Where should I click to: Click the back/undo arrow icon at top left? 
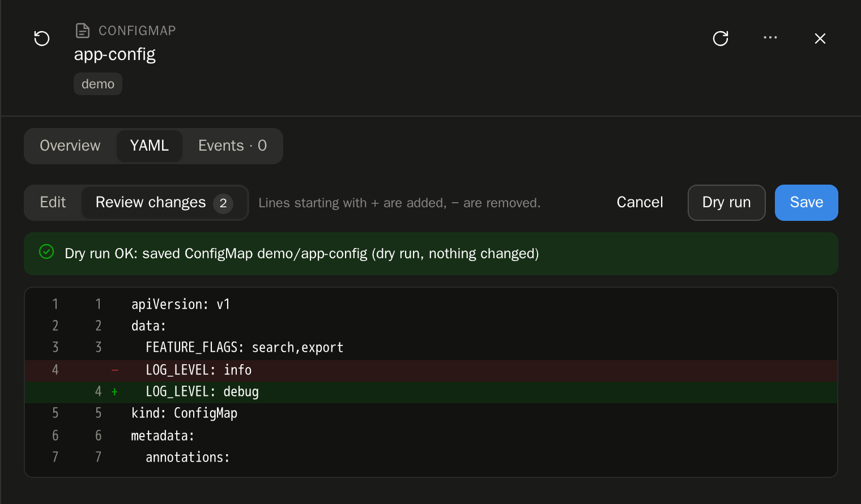[42, 39]
